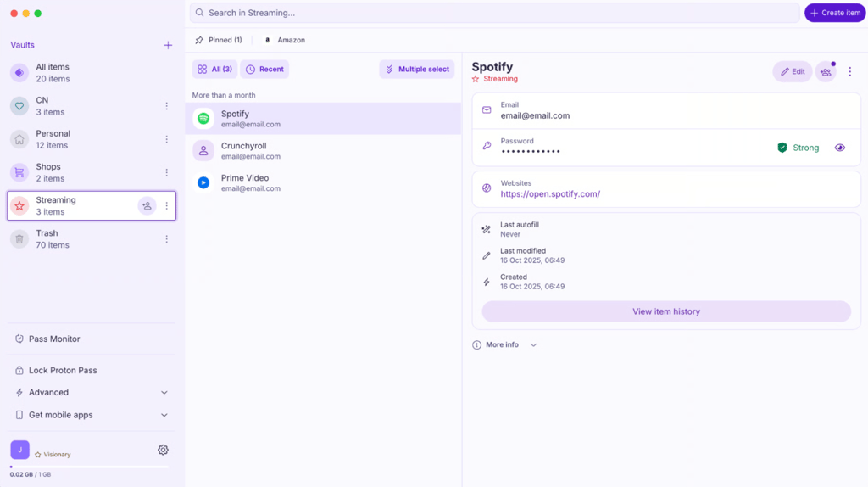
Task: Click the Created lightning icon
Action: point(486,282)
